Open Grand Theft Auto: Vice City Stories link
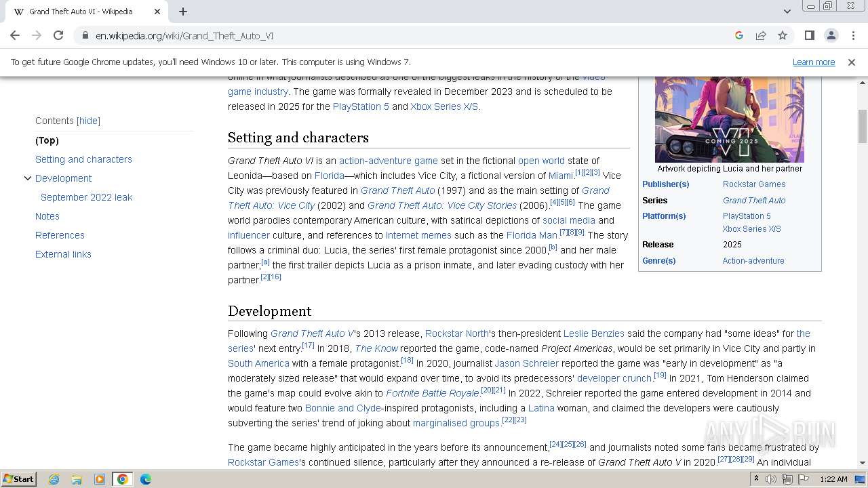Screen dimensions: 868x488 442,205
